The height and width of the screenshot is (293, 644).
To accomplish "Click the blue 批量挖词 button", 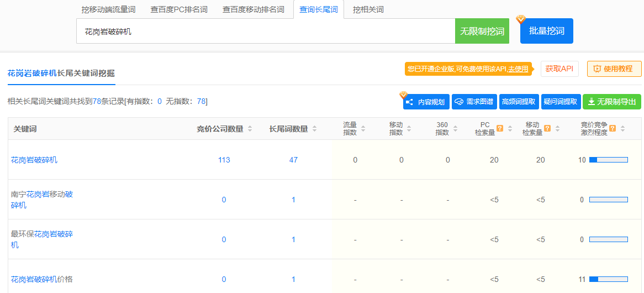I will point(547,31).
